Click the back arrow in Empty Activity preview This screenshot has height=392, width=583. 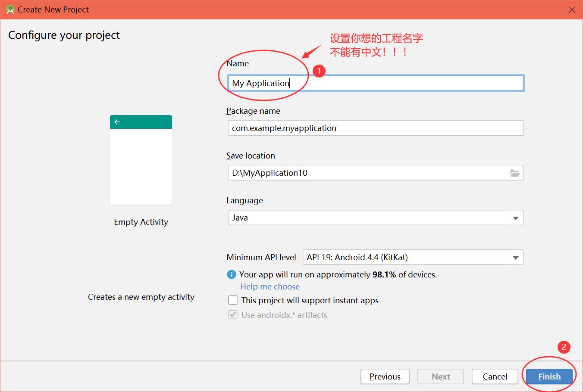pyautogui.click(x=117, y=122)
